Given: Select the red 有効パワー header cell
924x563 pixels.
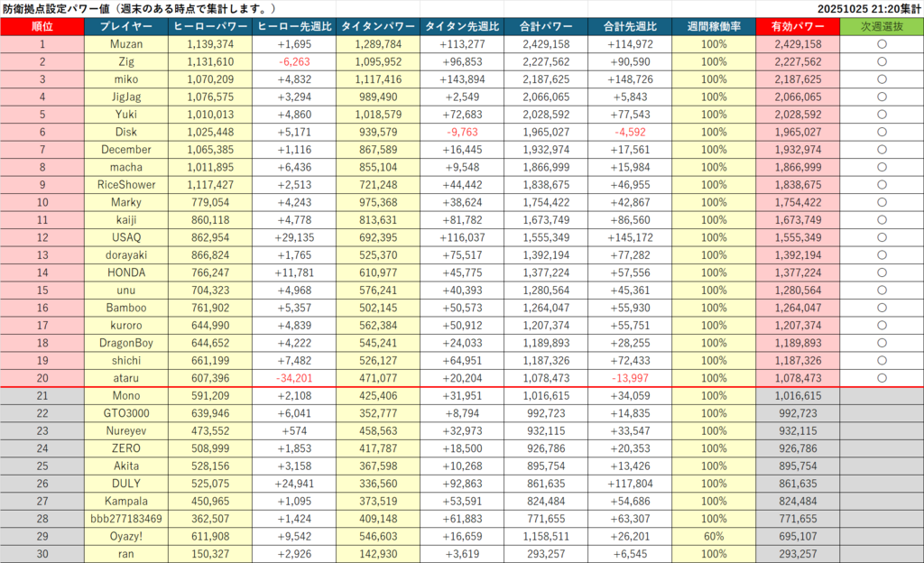Looking at the screenshot, I should click(x=798, y=26).
